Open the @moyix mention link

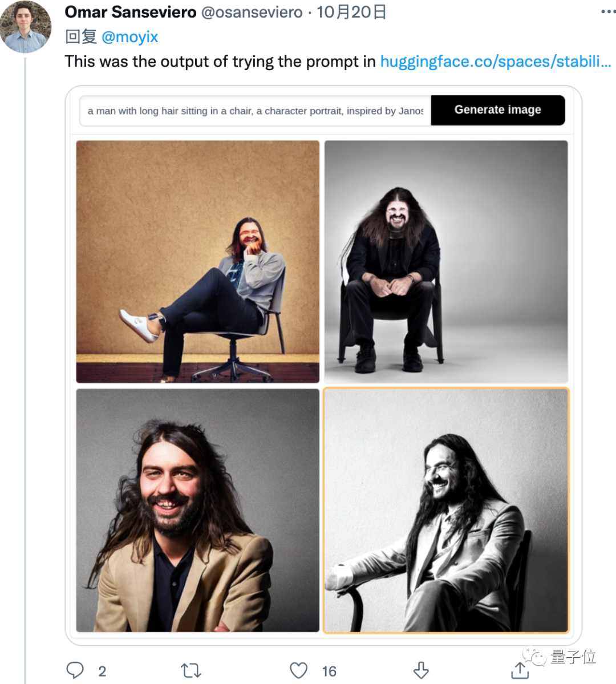point(129,37)
